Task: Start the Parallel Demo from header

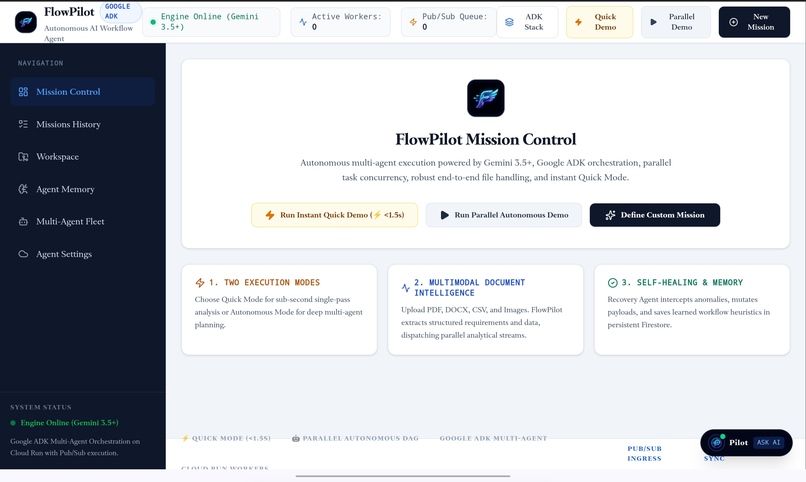Action: [675, 22]
